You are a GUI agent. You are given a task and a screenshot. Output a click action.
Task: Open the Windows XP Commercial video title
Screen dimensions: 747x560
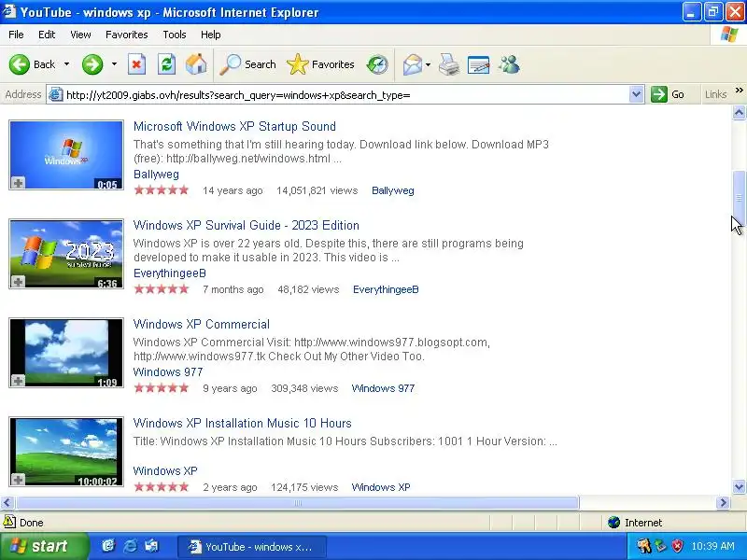coord(202,324)
